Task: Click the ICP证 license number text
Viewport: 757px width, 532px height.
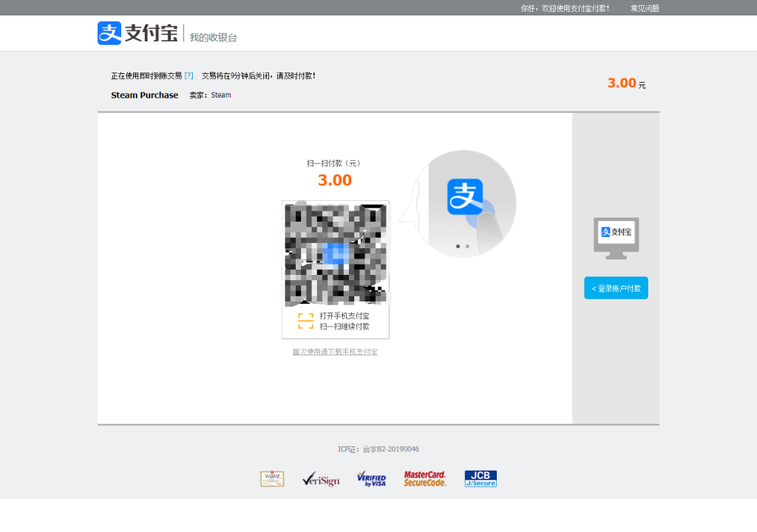Action: click(378, 449)
